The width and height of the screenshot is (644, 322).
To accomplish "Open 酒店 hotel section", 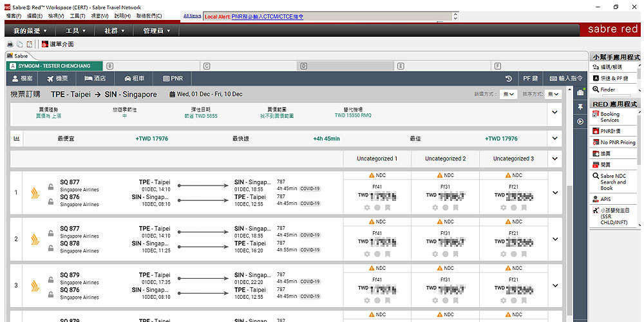I will [95, 79].
